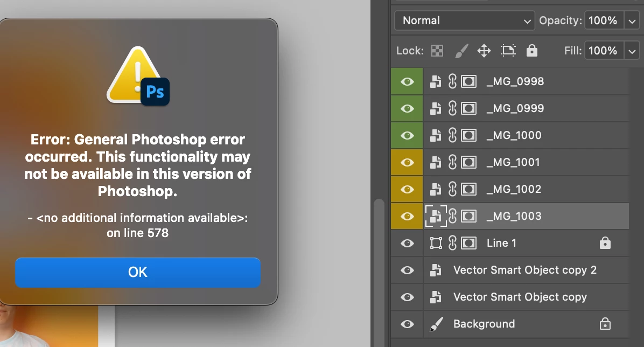The width and height of the screenshot is (644, 347).
Task: Select the _MG_1000 layer name
Action: 514,135
